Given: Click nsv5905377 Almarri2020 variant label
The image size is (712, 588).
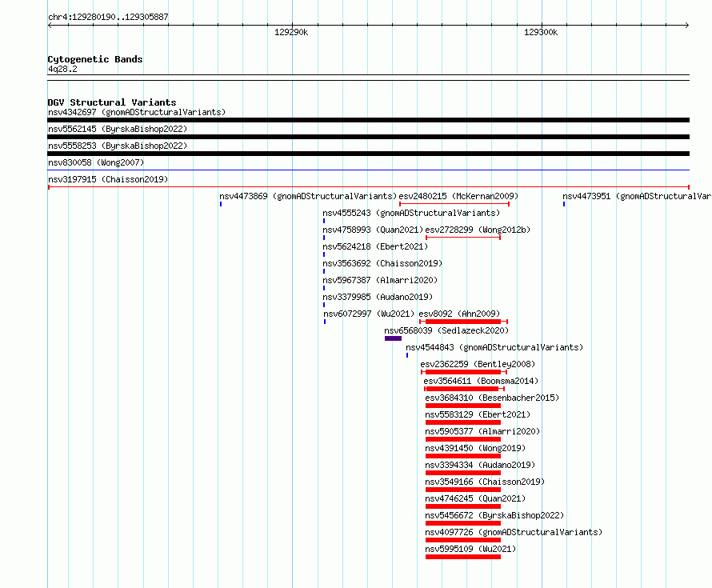Looking at the screenshot, I should (482, 431).
